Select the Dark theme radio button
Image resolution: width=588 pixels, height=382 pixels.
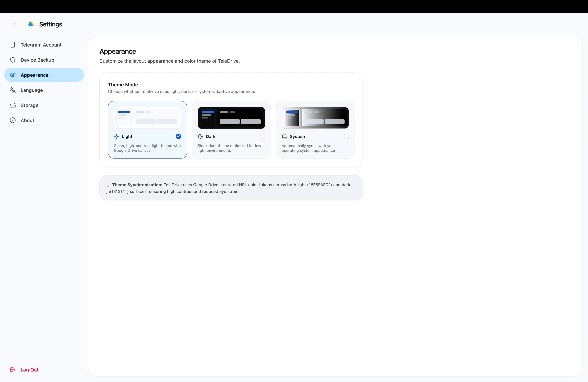tap(262, 136)
